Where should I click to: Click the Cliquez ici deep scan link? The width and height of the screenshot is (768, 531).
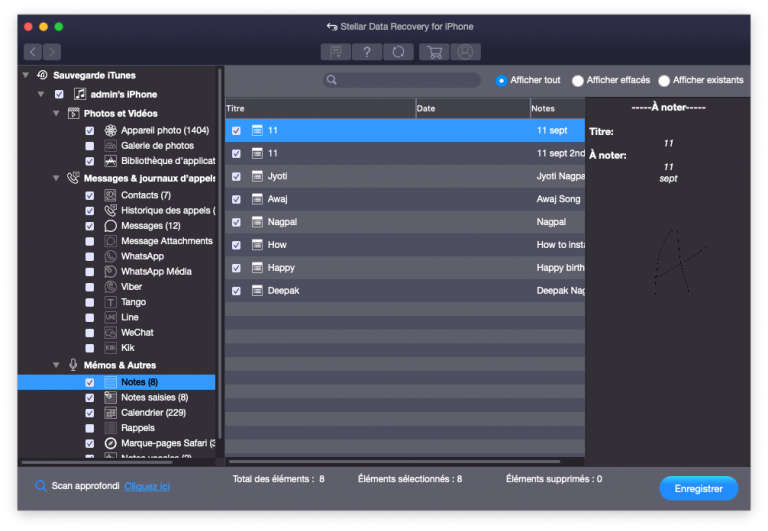pyautogui.click(x=147, y=486)
